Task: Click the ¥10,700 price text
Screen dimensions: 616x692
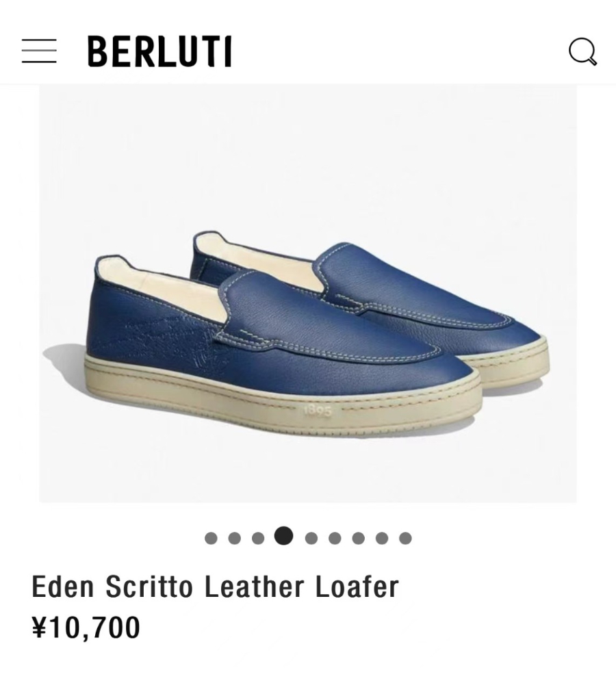Action: (x=86, y=627)
